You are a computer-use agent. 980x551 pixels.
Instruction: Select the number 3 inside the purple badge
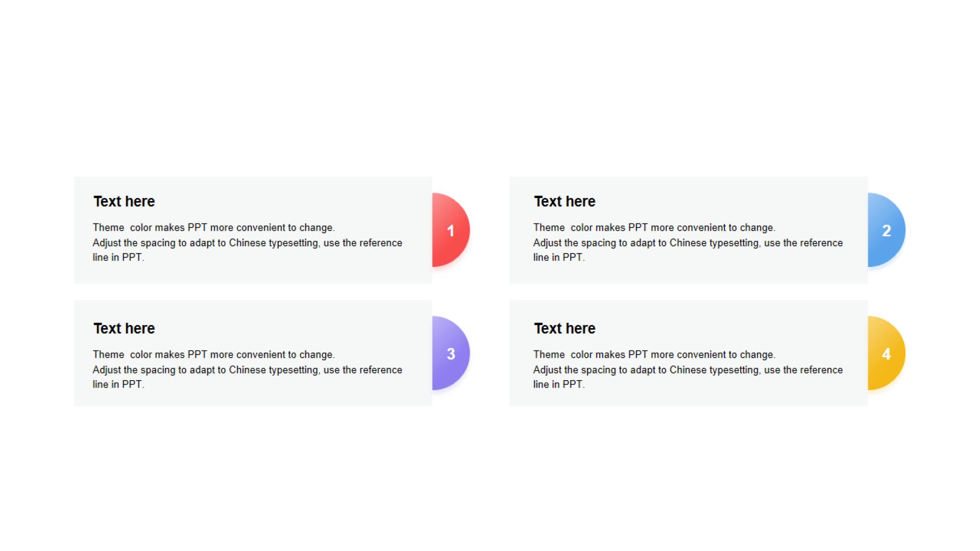click(451, 354)
